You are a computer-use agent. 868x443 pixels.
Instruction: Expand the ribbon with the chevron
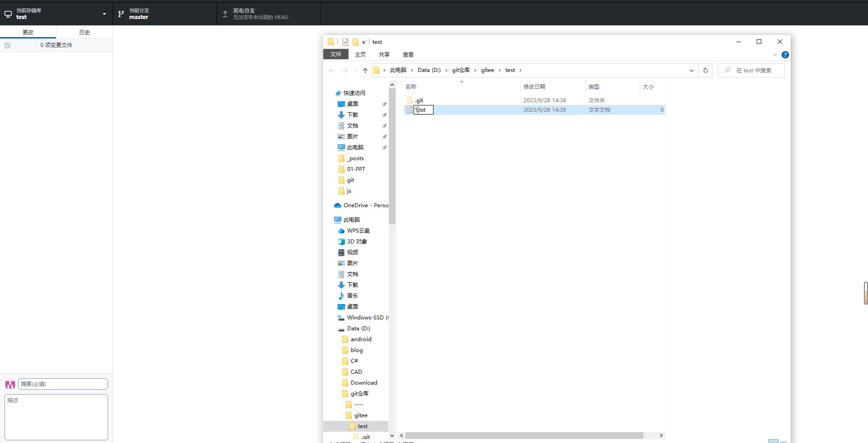(775, 55)
